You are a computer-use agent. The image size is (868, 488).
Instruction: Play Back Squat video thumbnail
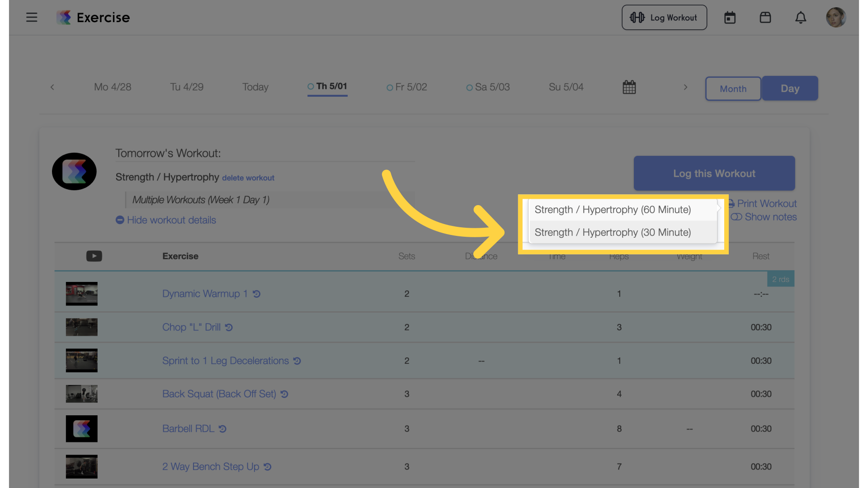[81, 394]
